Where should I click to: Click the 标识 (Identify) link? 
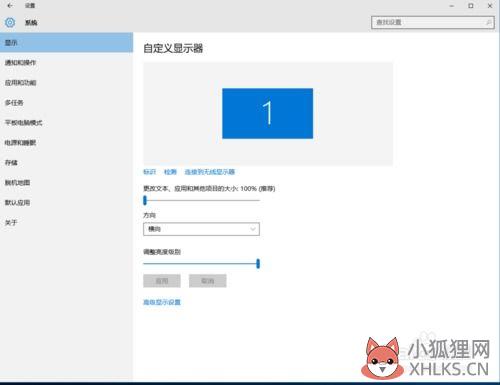point(150,172)
